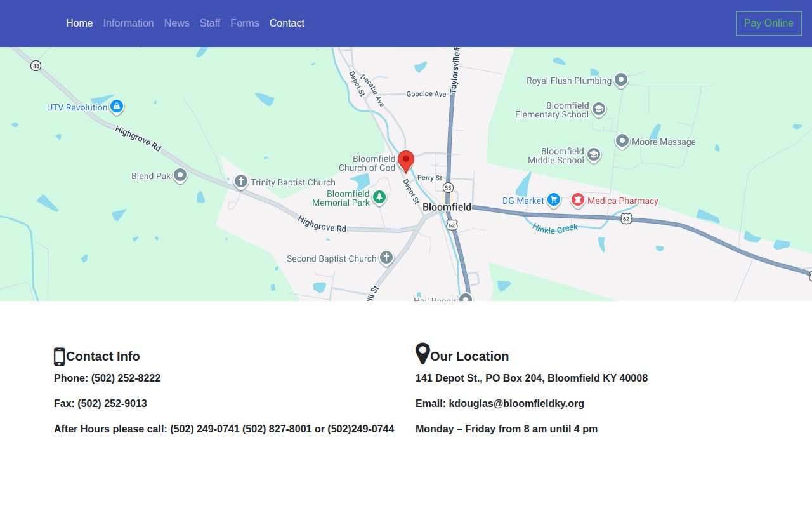
Task: Click the red location pin on the map
Action: coord(406,162)
